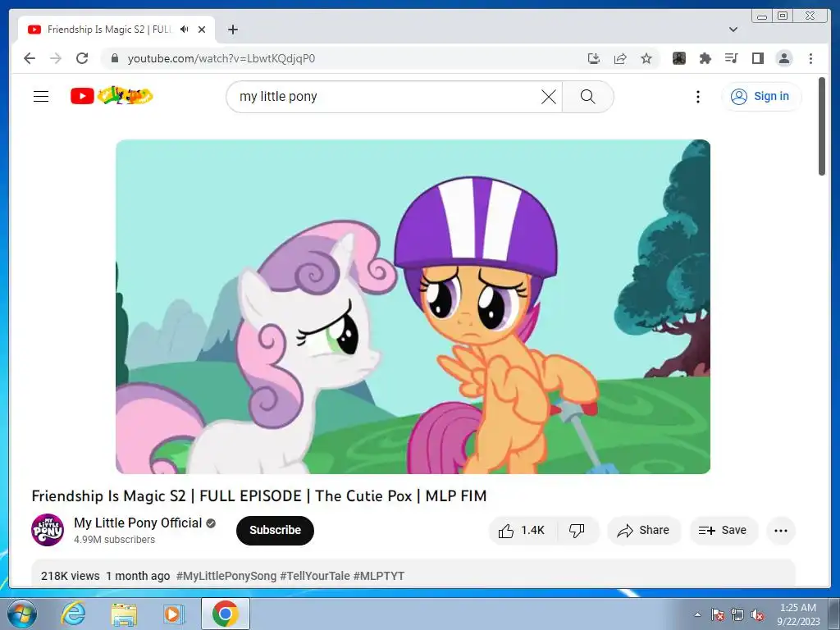Share the Cutie Pox video
This screenshot has width=840, height=630.
coord(643,531)
